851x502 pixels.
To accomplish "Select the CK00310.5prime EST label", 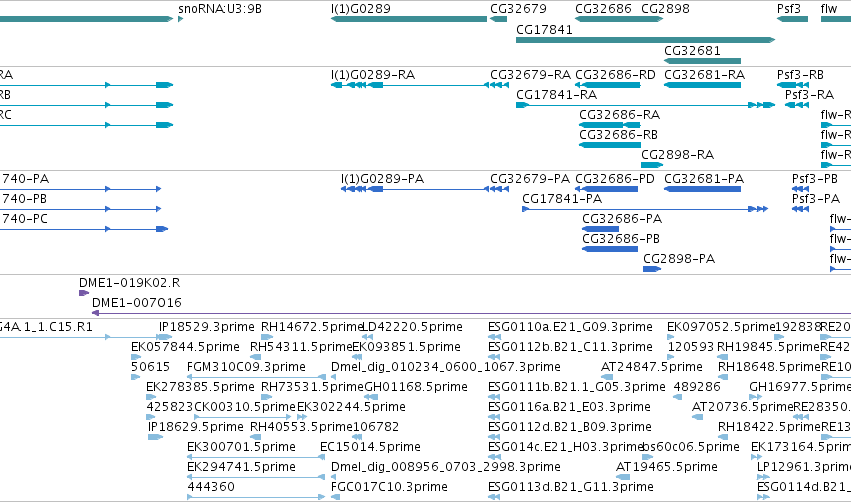I will (x=245, y=407).
